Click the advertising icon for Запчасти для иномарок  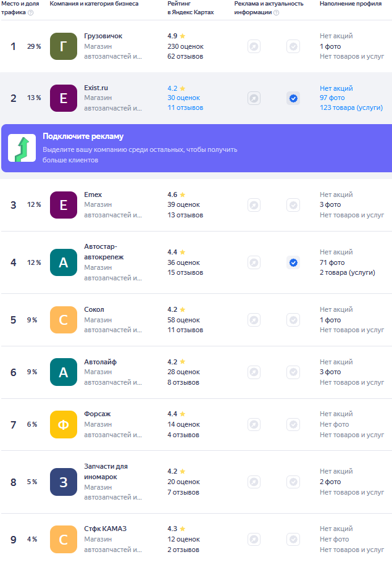(254, 482)
